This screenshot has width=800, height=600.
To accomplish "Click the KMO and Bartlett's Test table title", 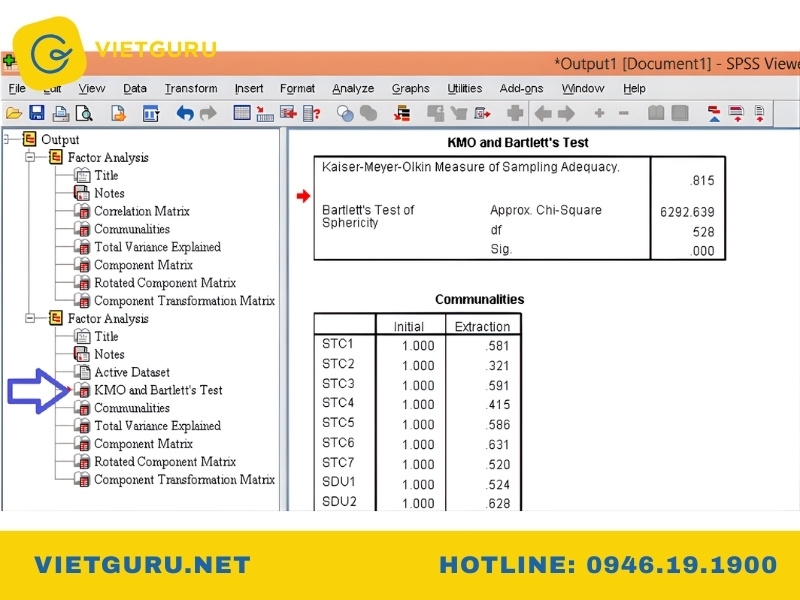I will 518,142.
